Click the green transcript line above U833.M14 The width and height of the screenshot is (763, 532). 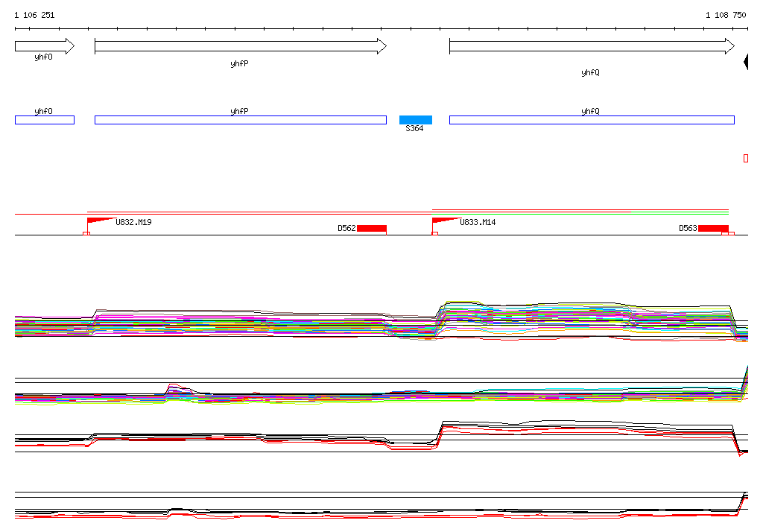point(580,214)
